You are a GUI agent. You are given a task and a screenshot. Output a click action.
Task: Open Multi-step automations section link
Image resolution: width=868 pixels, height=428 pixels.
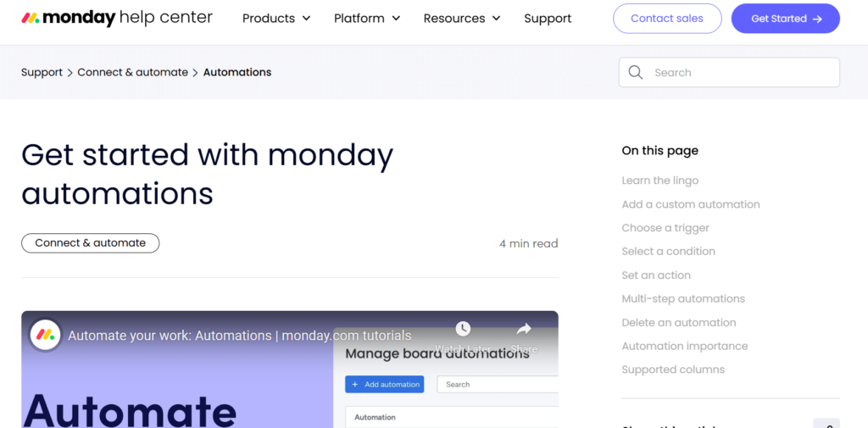683,299
